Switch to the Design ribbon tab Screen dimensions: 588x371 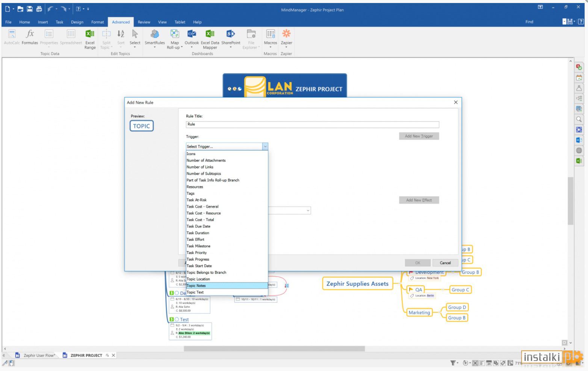tap(77, 22)
